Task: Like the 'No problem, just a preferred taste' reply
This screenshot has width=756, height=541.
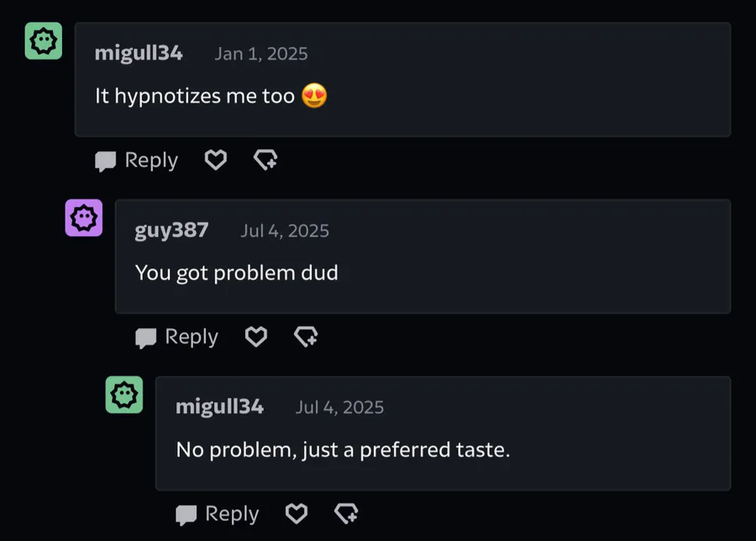Action: (297, 513)
